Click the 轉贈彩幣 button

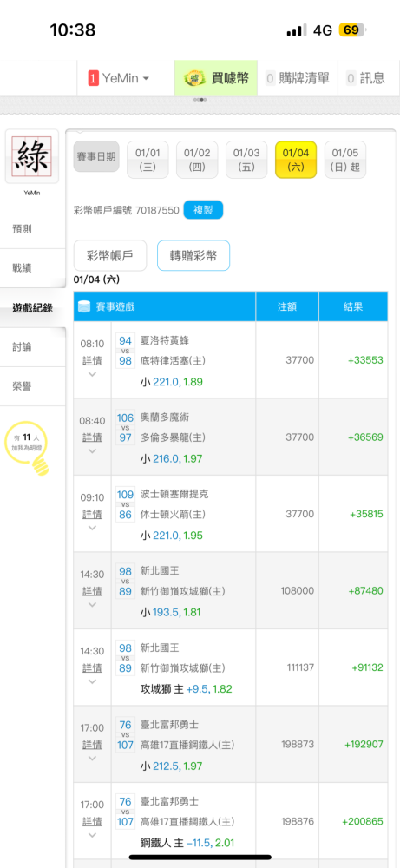(x=193, y=255)
